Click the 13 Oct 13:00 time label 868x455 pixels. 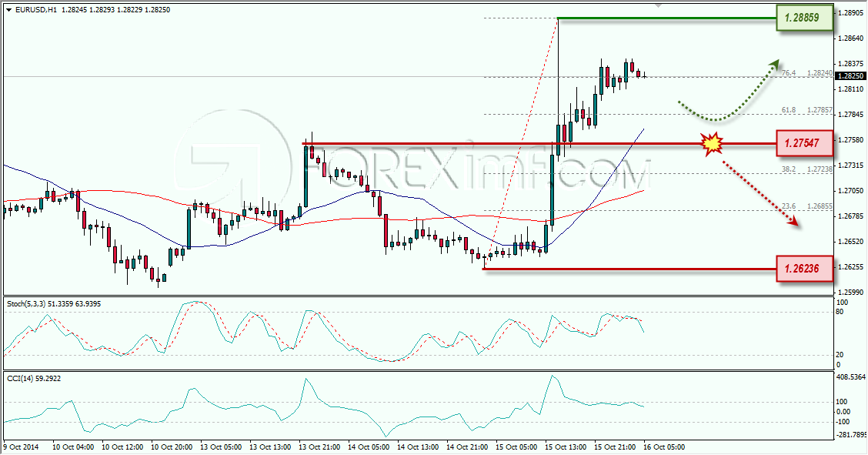point(270,447)
